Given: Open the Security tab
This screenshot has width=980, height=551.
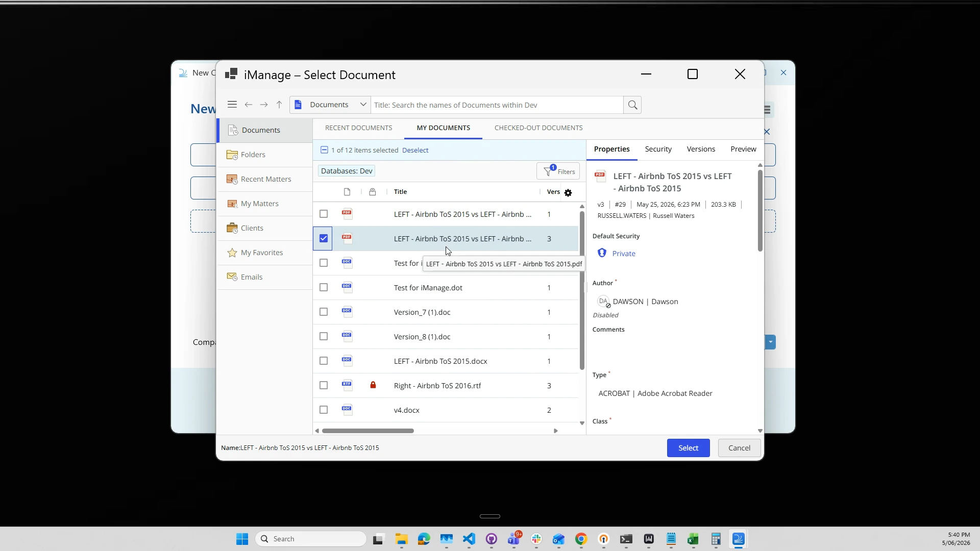Looking at the screenshot, I should [658, 149].
